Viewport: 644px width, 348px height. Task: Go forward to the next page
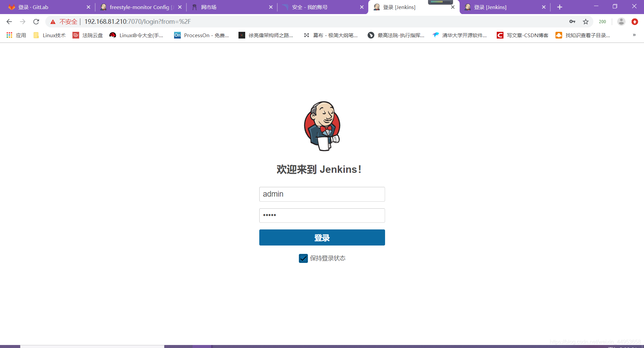[x=22, y=22]
